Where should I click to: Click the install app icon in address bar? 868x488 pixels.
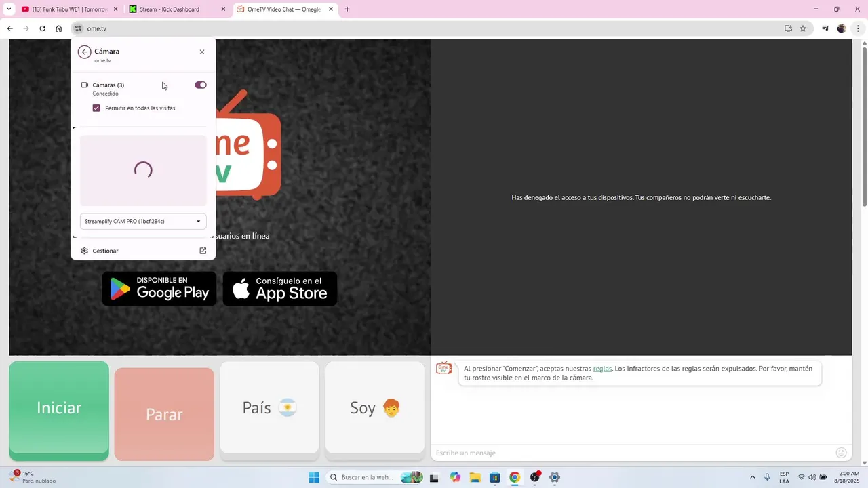click(x=788, y=28)
